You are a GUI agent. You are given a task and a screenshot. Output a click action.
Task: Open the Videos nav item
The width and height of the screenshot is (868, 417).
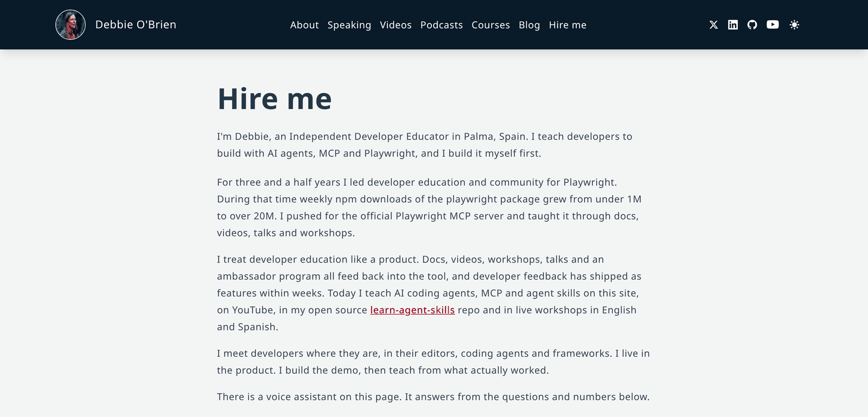[395, 25]
